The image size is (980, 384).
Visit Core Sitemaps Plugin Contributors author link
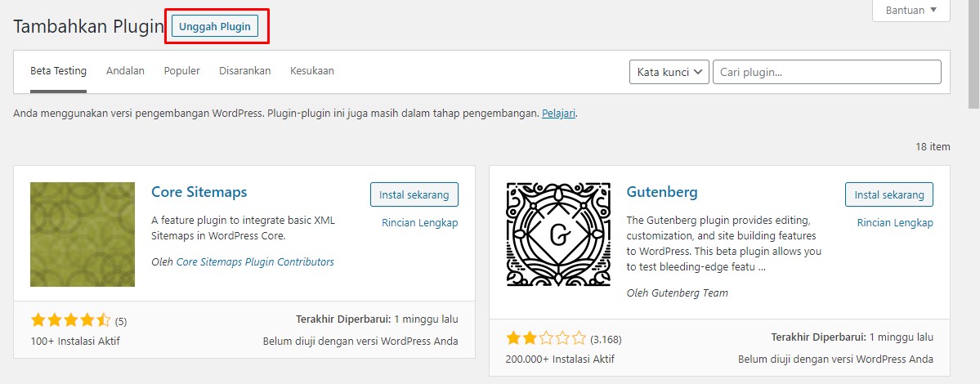point(255,262)
